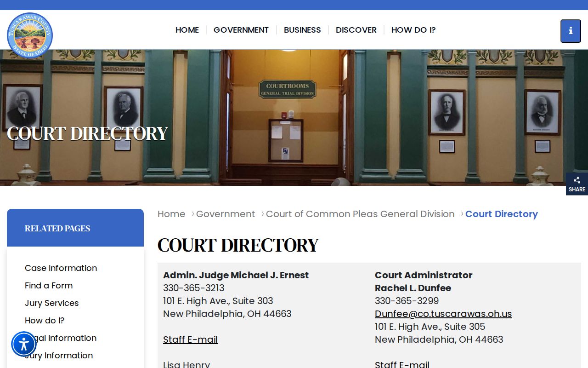Open How do I? sidebar link
The image size is (588, 368).
(x=45, y=321)
